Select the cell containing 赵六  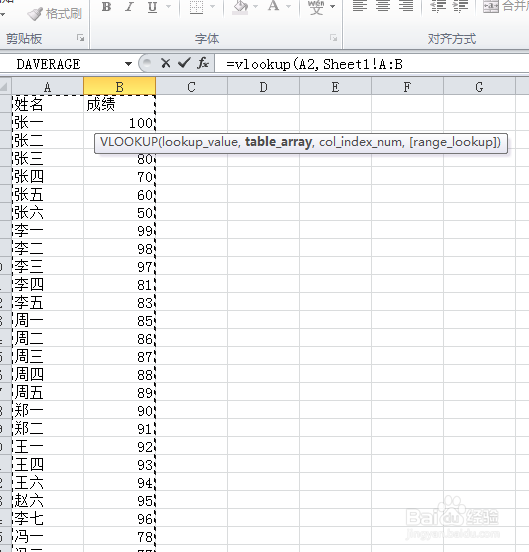pos(48,500)
